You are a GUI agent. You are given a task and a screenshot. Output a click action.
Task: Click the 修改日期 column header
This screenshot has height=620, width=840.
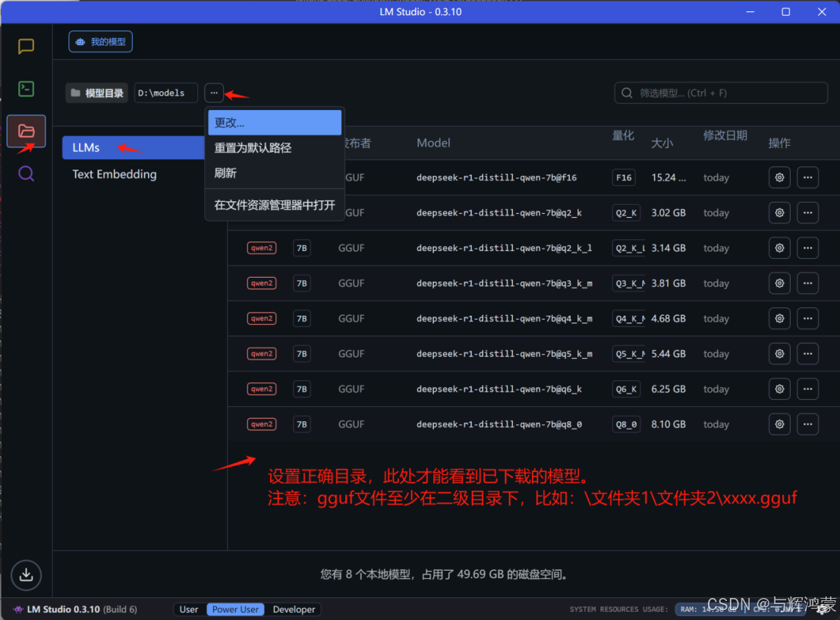(725, 136)
